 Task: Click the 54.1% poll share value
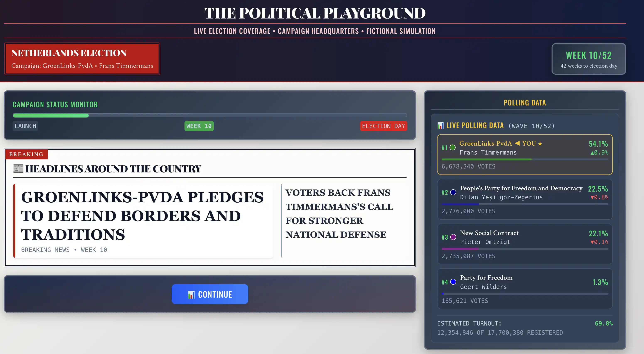point(598,144)
